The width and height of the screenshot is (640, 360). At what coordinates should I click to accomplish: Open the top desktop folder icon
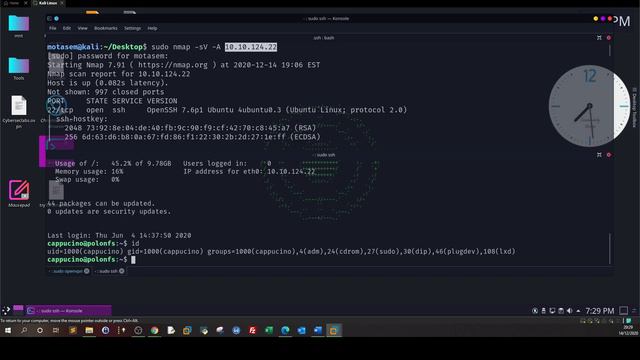(19, 24)
